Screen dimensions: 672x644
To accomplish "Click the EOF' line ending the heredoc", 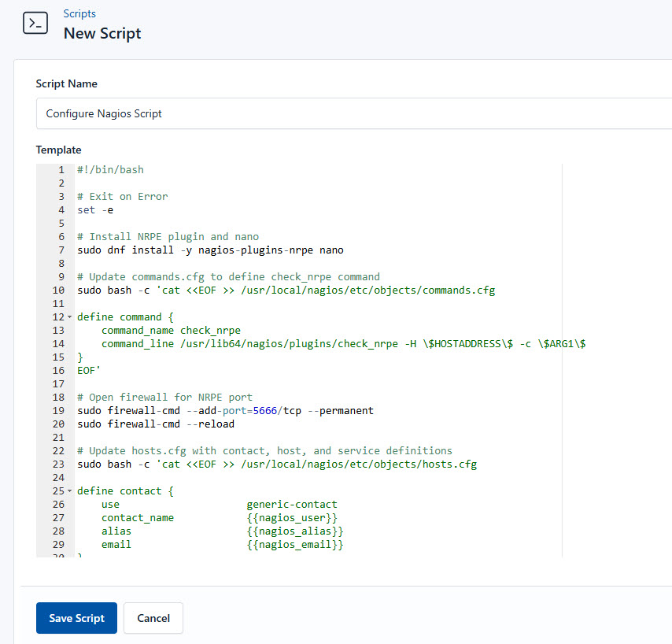I will [89, 370].
